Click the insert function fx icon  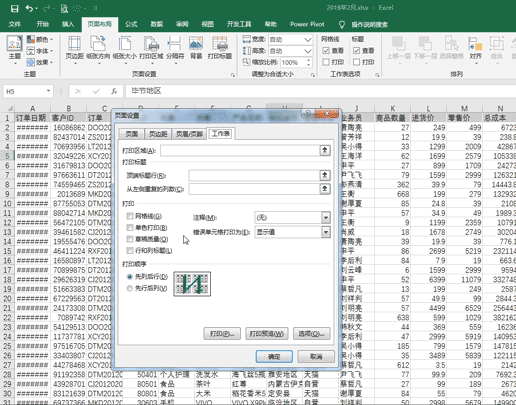[x=114, y=91]
